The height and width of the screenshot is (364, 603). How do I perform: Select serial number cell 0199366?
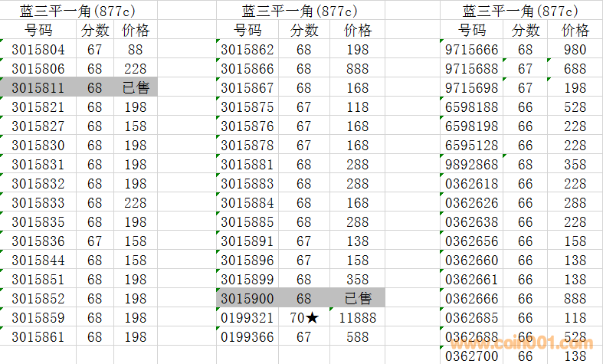(247, 336)
